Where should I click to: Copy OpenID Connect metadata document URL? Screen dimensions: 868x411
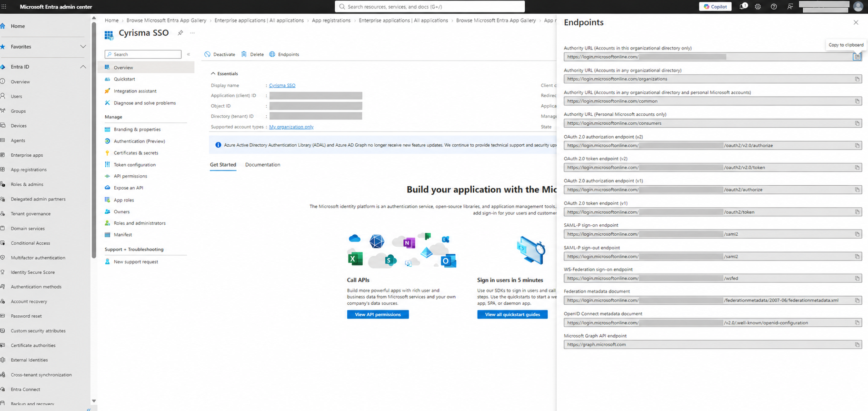point(857,323)
